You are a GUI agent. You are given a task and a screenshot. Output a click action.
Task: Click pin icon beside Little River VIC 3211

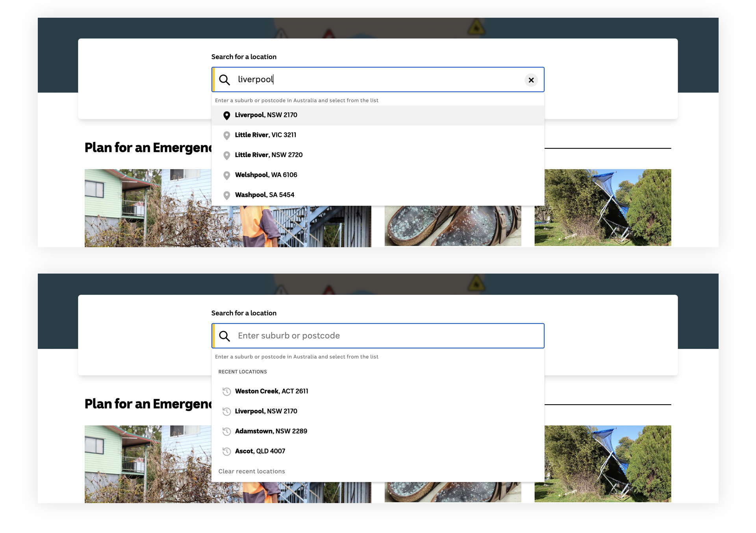pos(226,135)
